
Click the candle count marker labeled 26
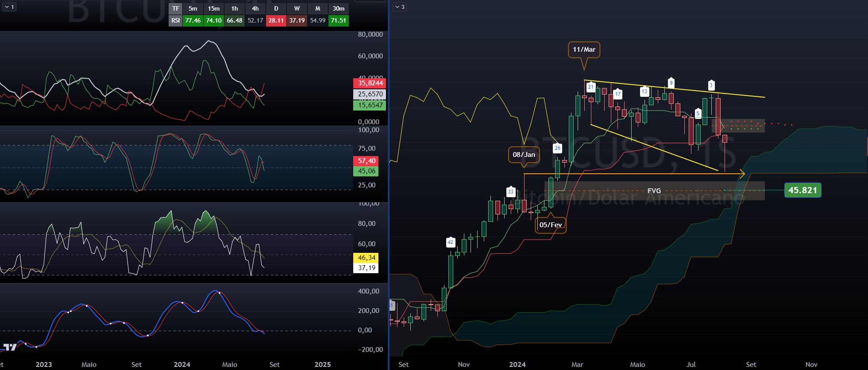point(557,148)
